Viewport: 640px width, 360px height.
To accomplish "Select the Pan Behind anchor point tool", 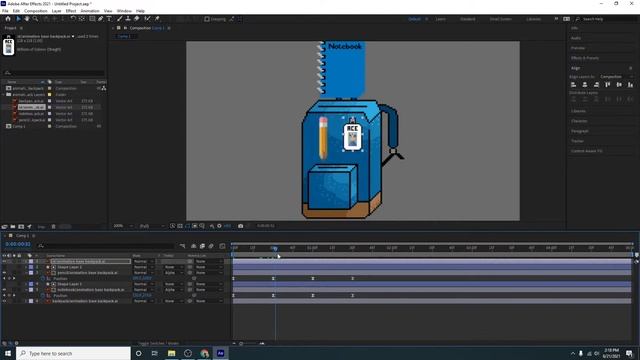I will pos(82,19).
